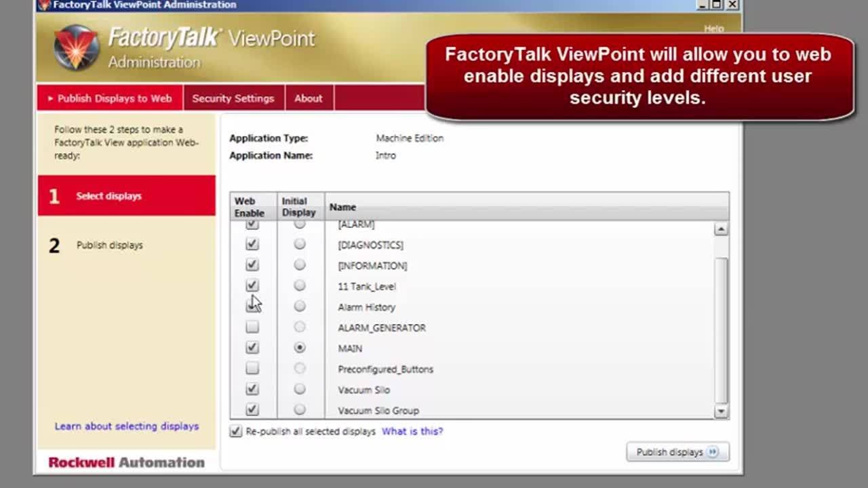Toggle Web Enable checkbox for MAIN
The image size is (868, 488).
pyautogui.click(x=252, y=348)
